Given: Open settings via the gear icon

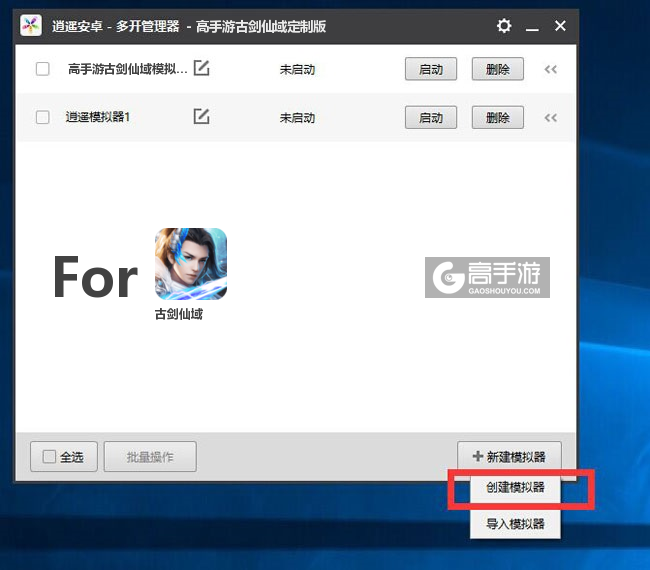Looking at the screenshot, I should (x=504, y=26).
